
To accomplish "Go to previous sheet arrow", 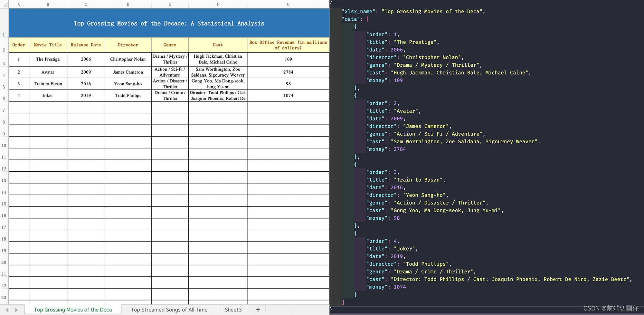I will (7, 310).
